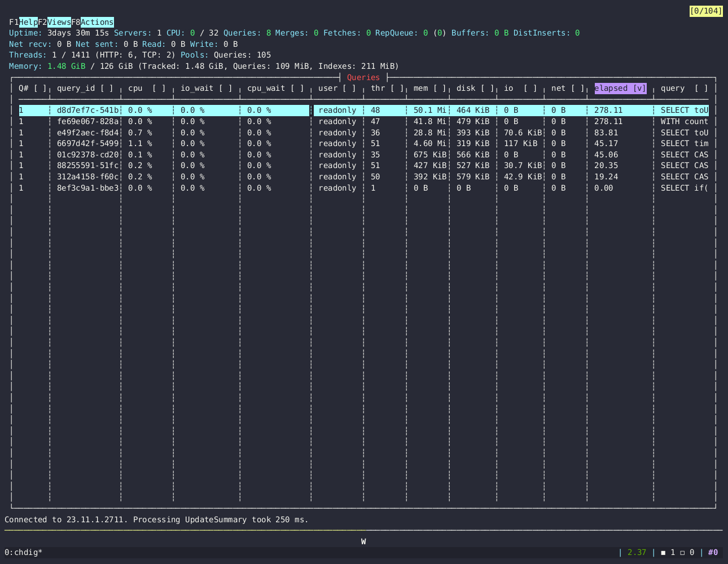The image size is (728, 564).
Task: Click the Connected to 23.11.1.2711 status message
Action: point(156,519)
